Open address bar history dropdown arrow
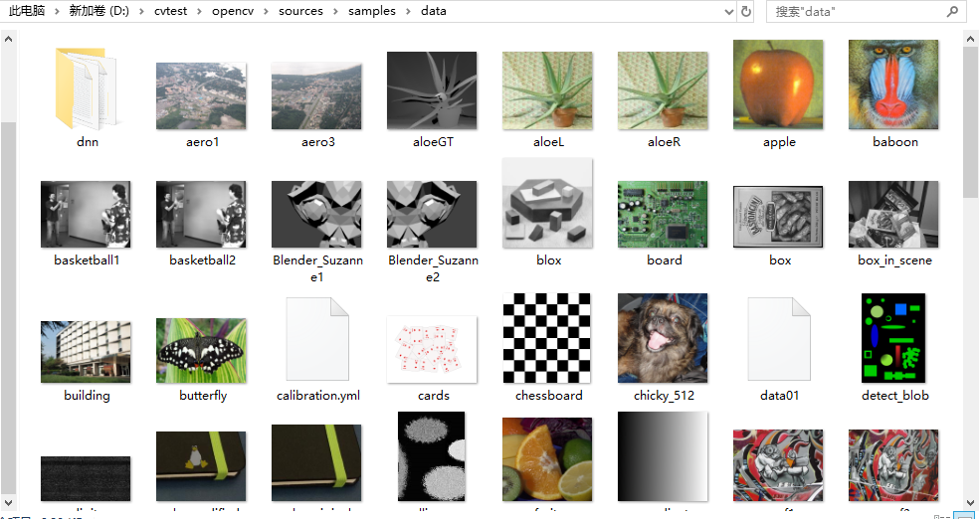Screen dimensions: 980x519 coord(729,11)
